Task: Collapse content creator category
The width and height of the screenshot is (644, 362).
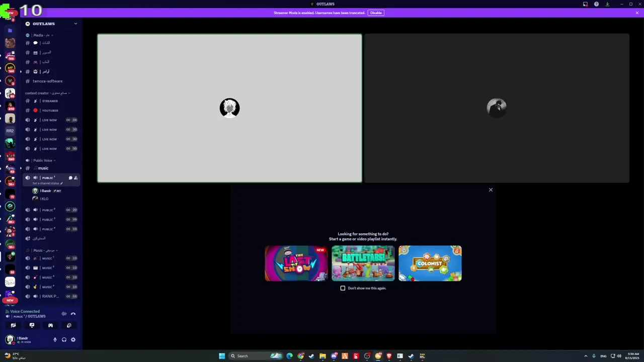Action: click(47, 93)
